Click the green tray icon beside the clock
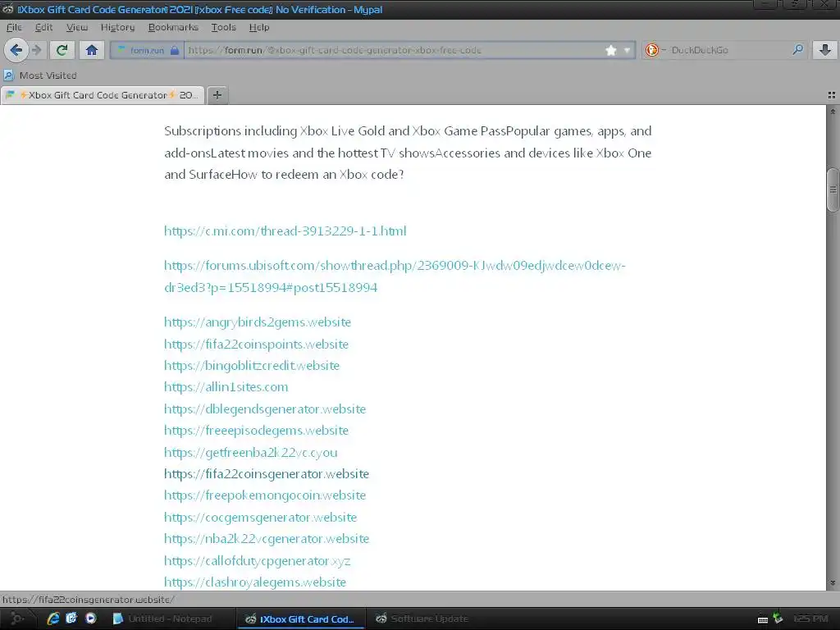This screenshot has height=630, width=840. click(x=778, y=619)
